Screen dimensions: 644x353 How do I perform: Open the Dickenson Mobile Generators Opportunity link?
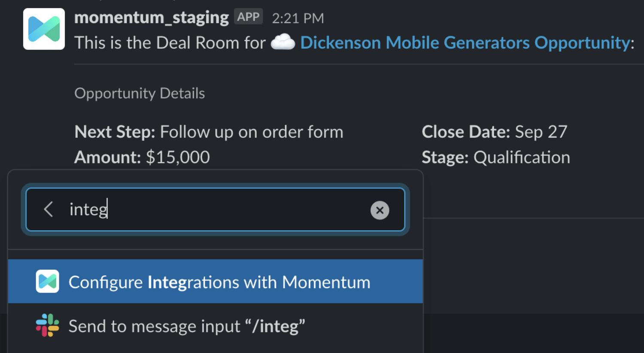(x=465, y=42)
